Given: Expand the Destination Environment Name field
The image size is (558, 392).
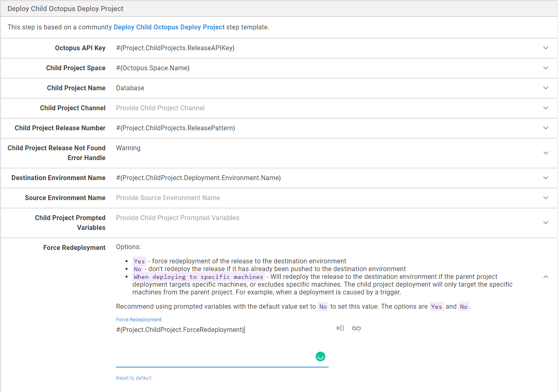Looking at the screenshot, I should click(x=546, y=178).
